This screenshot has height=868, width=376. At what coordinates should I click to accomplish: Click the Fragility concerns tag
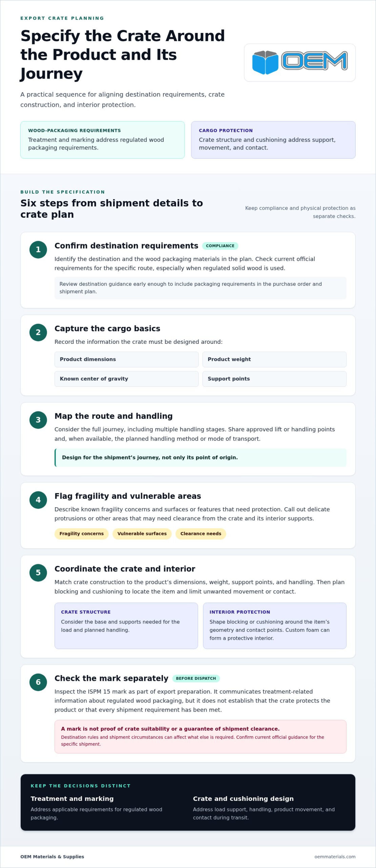[x=82, y=534]
